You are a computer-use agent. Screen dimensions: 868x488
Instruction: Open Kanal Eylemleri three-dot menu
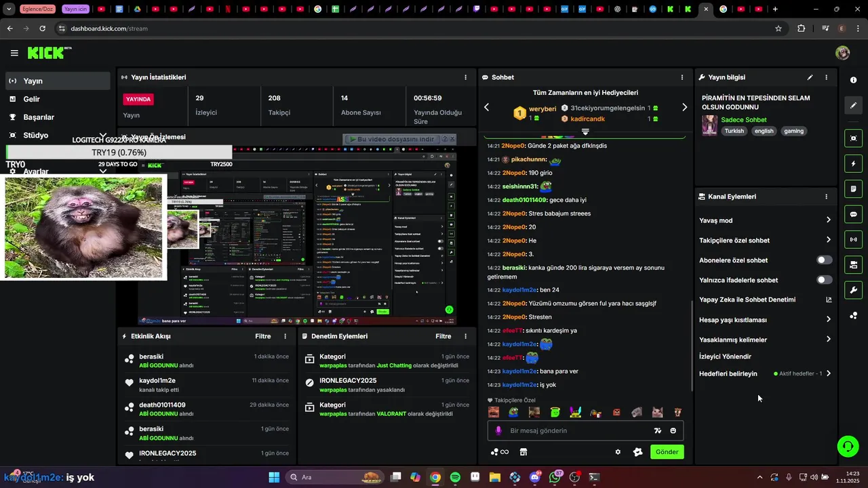[826, 197]
